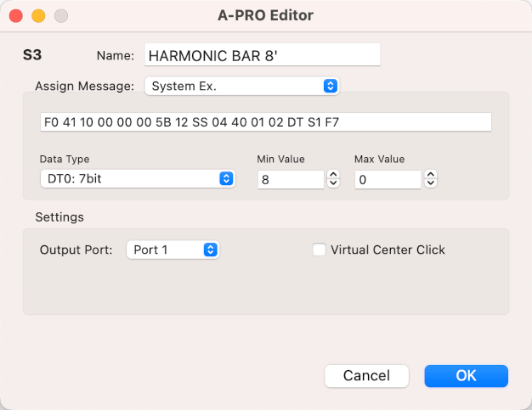Viewport: 532px width, 410px height.
Task: Minimize the A-PRO Editor window
Action: click(x=38, y=16)
